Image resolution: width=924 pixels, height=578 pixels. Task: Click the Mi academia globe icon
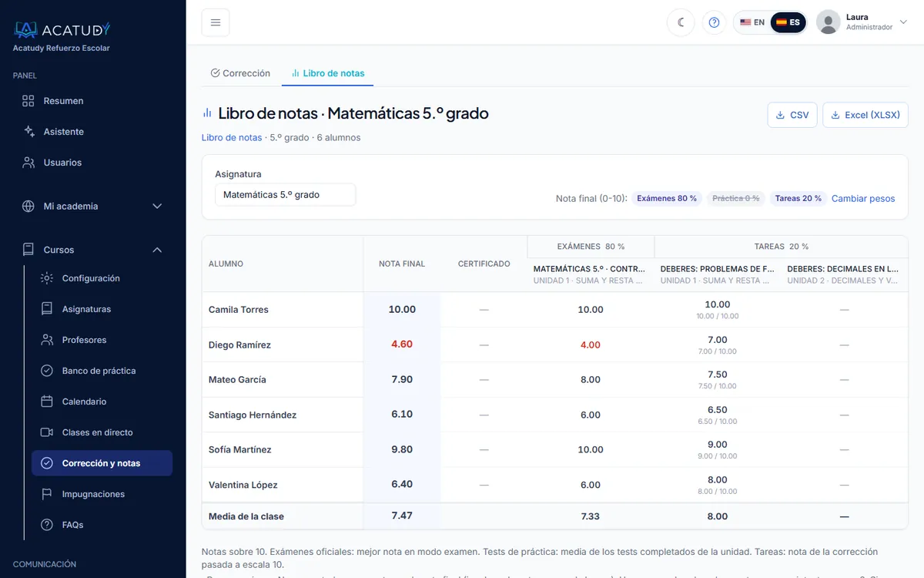point(28,207)
